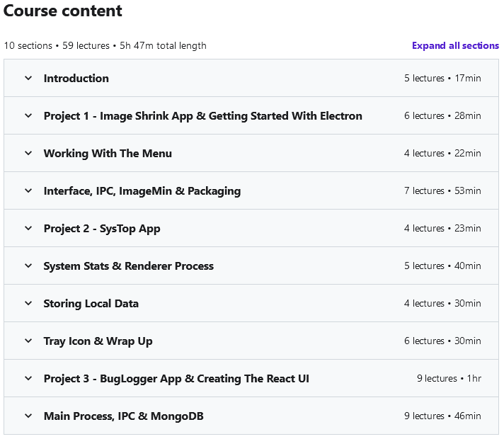Expand Interface, IPC, ImageMin & Packaging chevron
This screenshot has width=504, height=439.
(x=28, y=190)
